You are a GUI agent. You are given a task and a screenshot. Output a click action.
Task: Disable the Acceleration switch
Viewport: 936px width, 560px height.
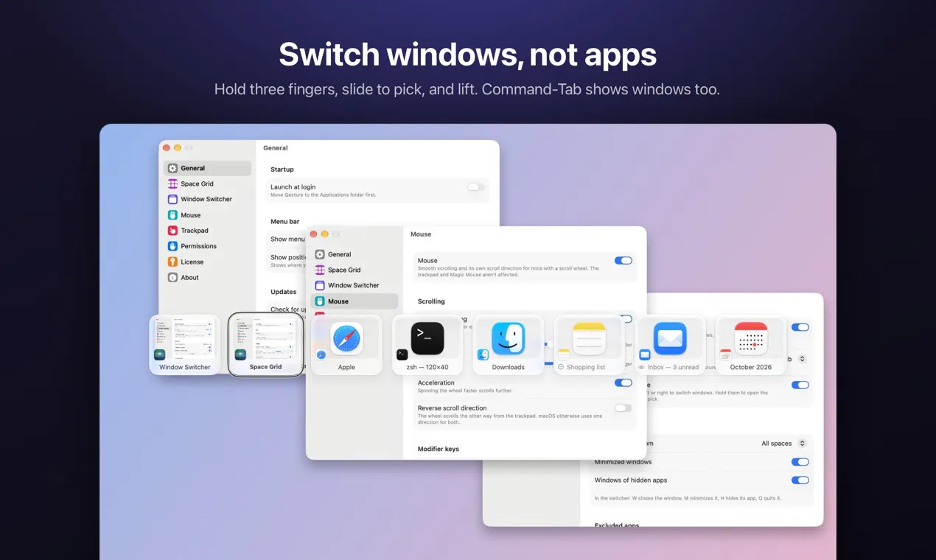point(624,383)
